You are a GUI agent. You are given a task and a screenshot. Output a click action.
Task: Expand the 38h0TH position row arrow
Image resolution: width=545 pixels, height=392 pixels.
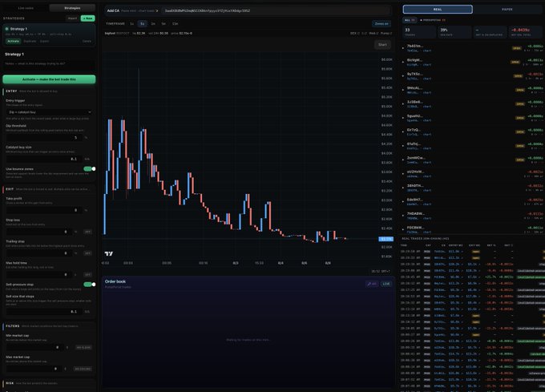403,188
